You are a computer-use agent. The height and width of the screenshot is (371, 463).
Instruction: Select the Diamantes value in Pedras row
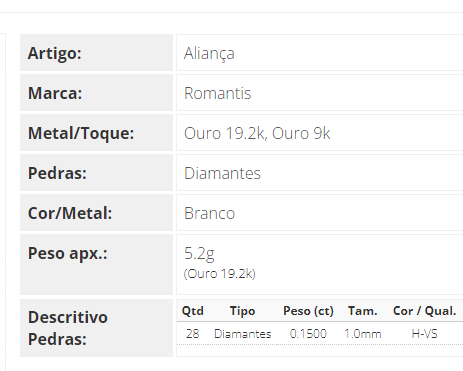222,173
